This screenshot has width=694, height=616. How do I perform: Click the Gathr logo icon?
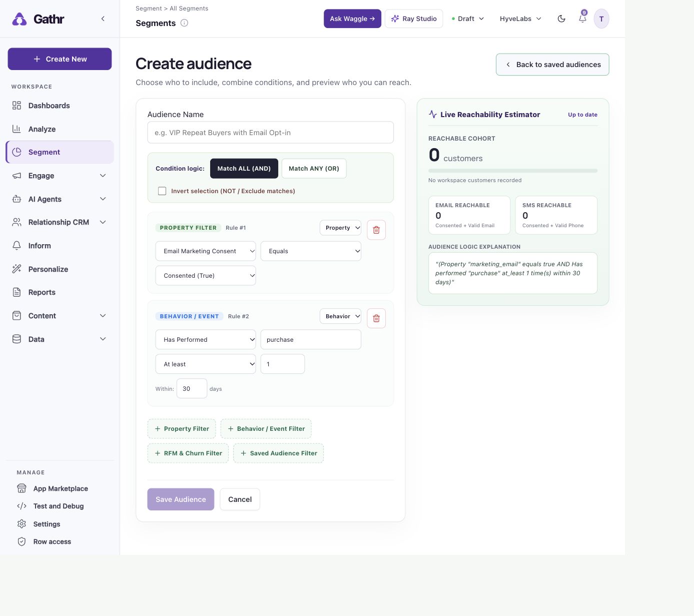click(x=19, y=19)
